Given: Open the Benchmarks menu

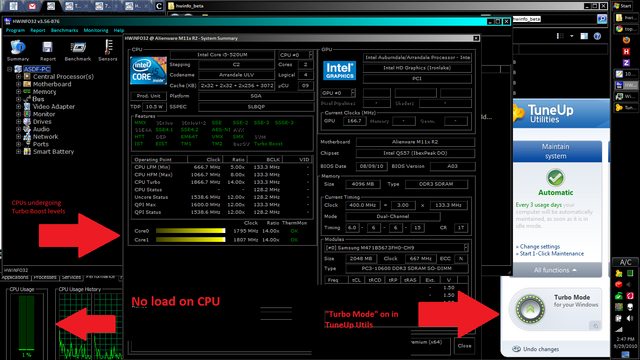Looking at the screenshot, I should [x=64, y=30].
